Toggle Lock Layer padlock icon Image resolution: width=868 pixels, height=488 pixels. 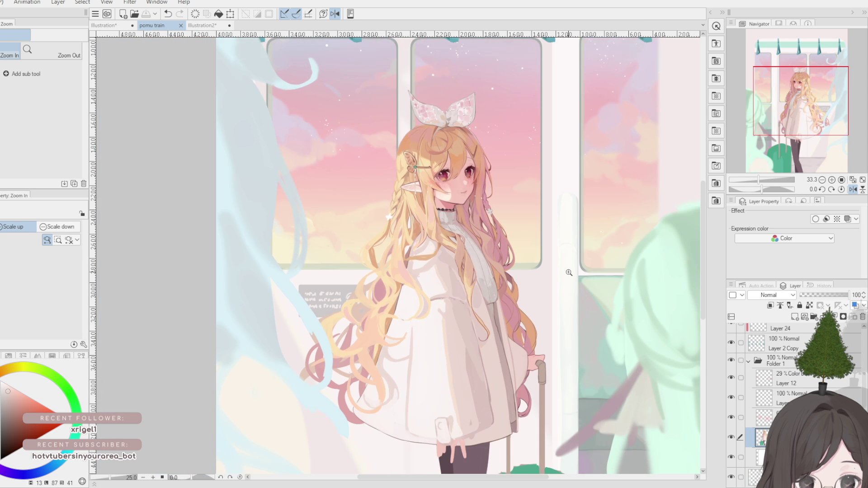pos(799,305)
